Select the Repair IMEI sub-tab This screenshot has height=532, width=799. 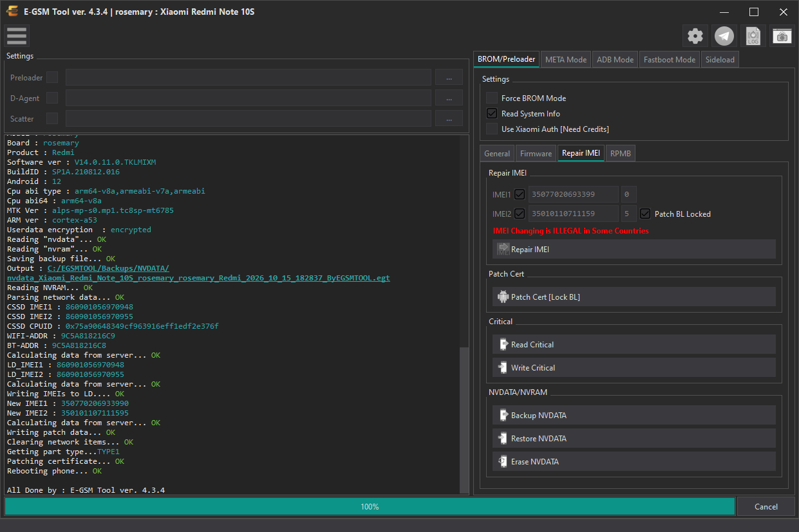pos(581,153)
